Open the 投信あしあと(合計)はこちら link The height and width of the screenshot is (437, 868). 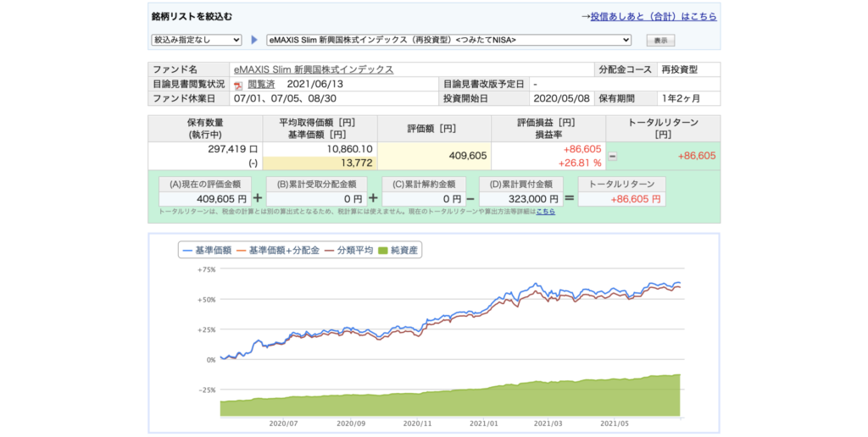tap(654, 17)
